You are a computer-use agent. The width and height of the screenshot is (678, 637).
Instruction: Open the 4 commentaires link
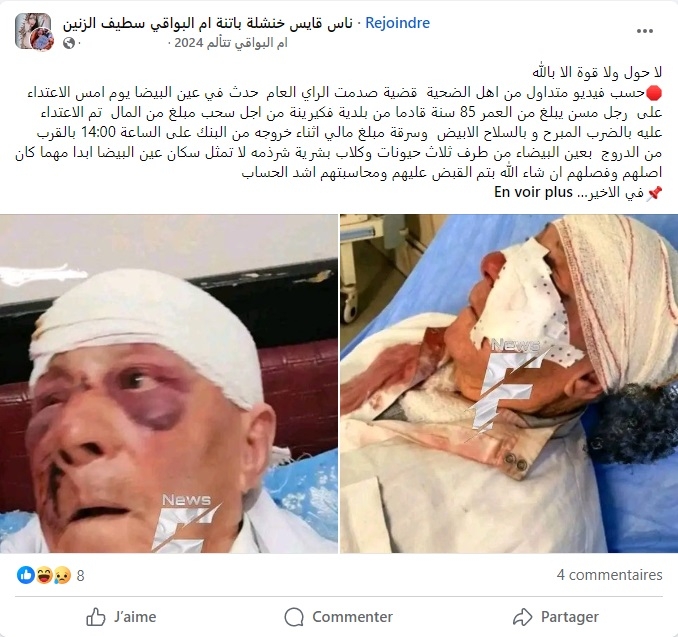610,575
